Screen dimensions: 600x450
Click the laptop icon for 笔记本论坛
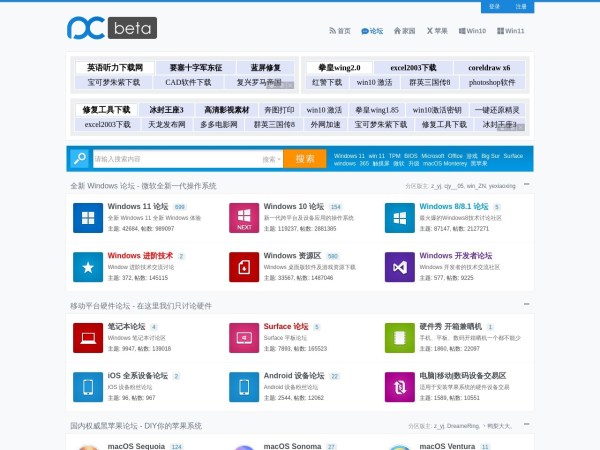tap(88, 337)
